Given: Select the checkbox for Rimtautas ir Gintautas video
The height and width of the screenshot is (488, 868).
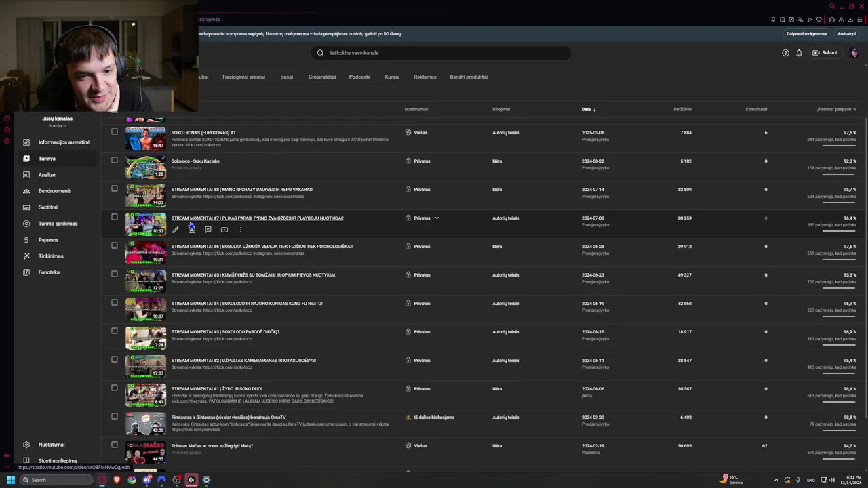Looking at the screenshot, I should pyautogui.click(x=115, y=417).
